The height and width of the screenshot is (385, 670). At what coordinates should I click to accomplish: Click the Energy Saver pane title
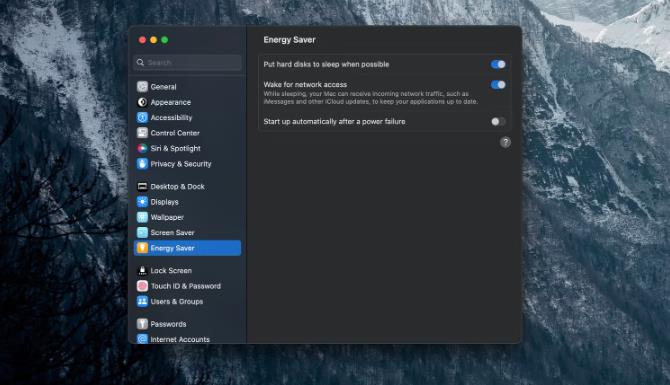coord(289,40)
